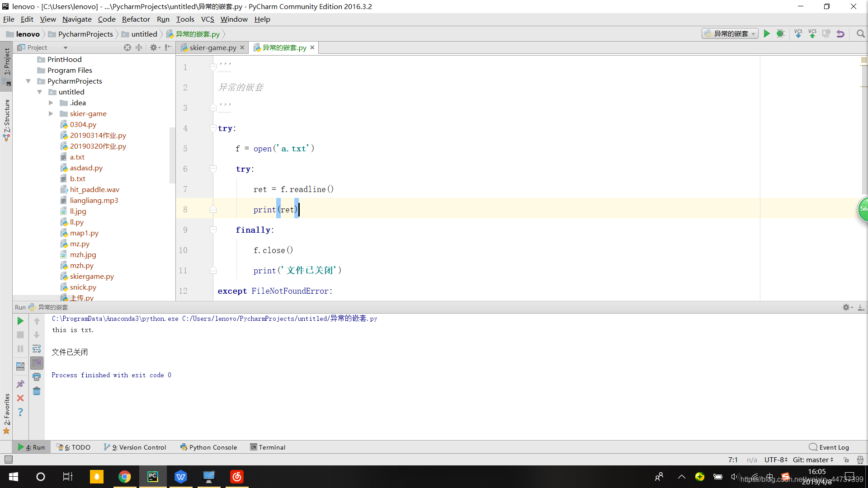Image resolution: width=868 pixels, height=488 pixels.
Task: Open run configuration dropdown 异常的嵌套
Action: point(730,34)
